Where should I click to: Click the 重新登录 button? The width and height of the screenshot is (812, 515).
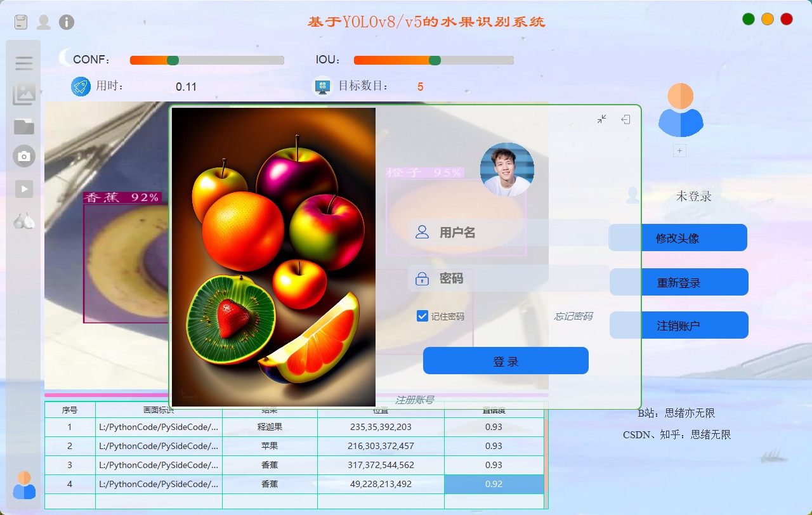pyautogui.click(x=679, y=282)
